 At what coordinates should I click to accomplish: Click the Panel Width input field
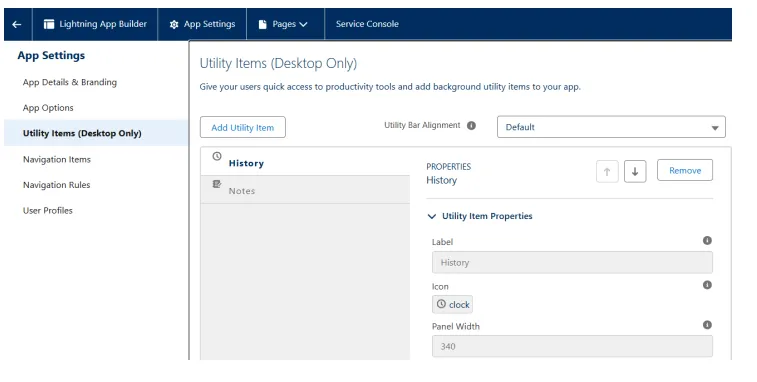572,346
